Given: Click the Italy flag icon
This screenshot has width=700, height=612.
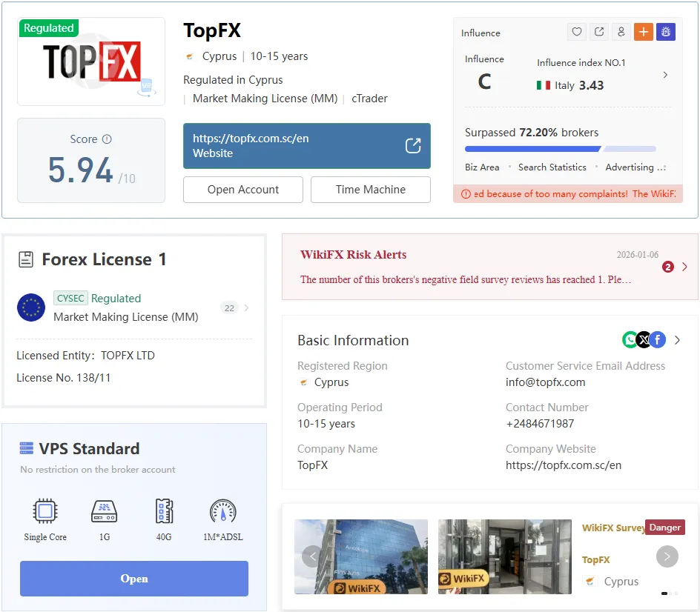Looking at the screenshot, I should pyautogui.click(x=544, y=85).
